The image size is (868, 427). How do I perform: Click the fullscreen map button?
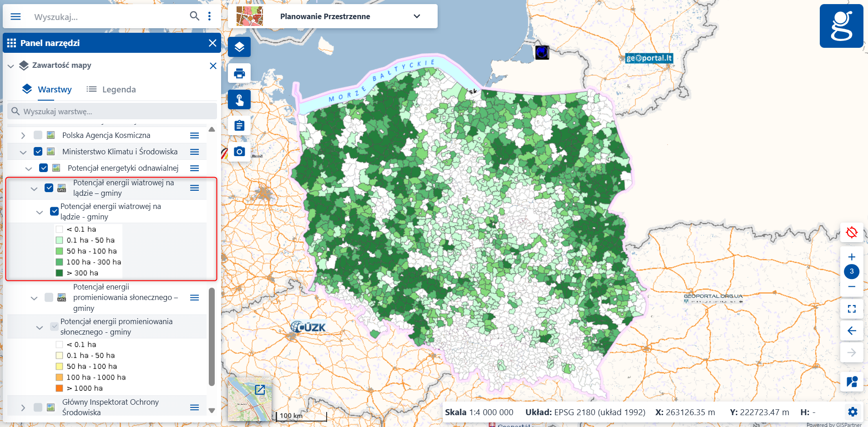pos(852,309)
